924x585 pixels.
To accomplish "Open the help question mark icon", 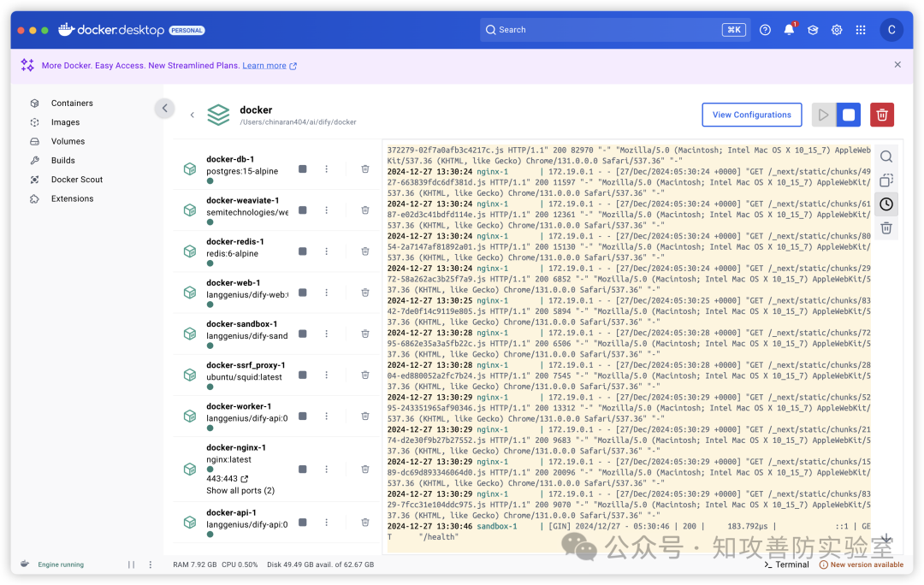I will click(765, 30).
